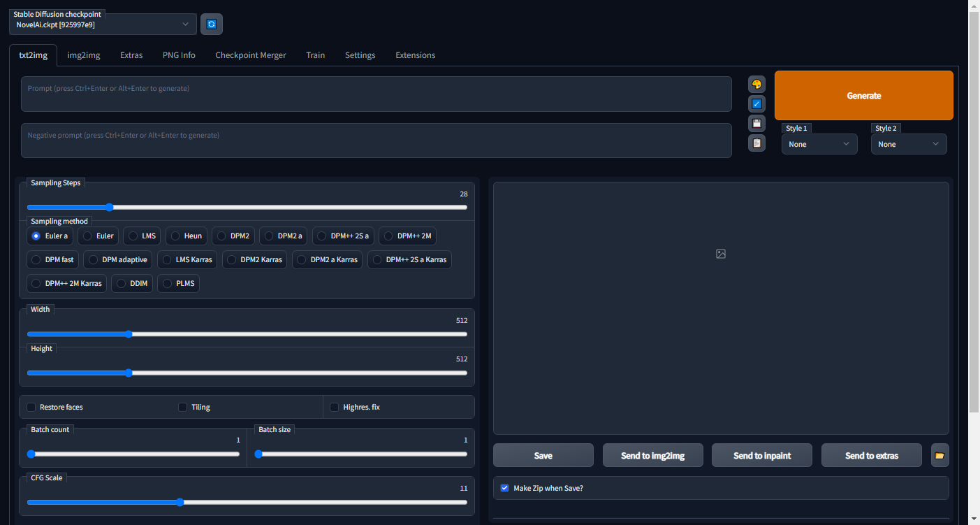Open the Settings tab
The width and height of the screenshot is (980, 525).
[x=360, y=55]
